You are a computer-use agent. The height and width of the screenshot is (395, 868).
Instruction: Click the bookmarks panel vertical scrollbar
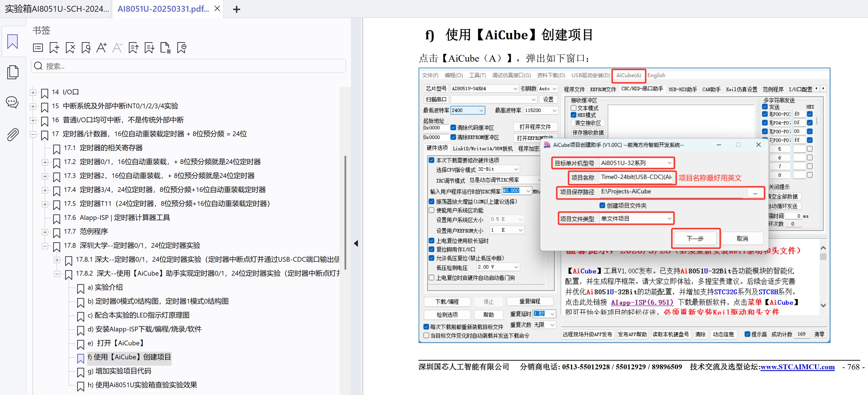tap(345, 212)
